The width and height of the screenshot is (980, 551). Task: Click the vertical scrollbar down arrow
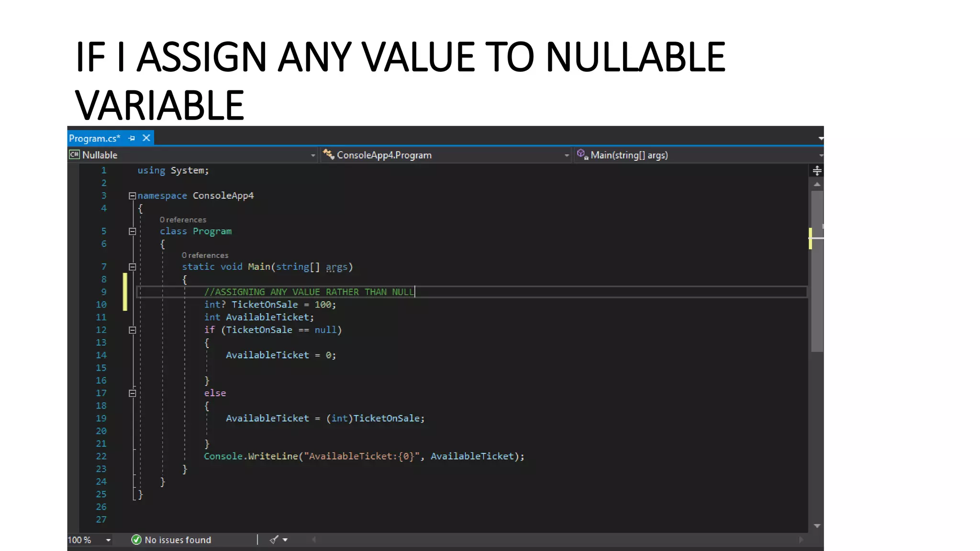coord(817,526)
